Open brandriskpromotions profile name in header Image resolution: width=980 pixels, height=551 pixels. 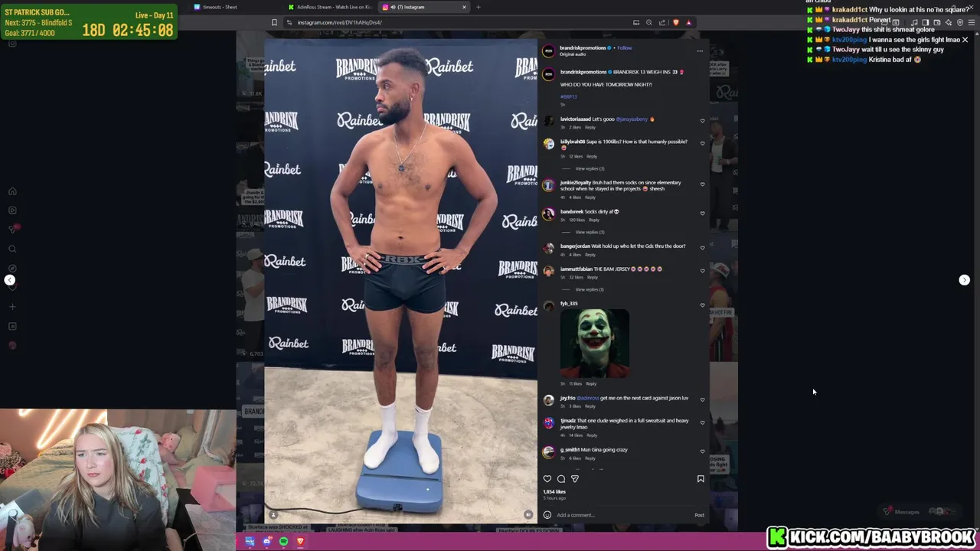[x=583, y=48]
